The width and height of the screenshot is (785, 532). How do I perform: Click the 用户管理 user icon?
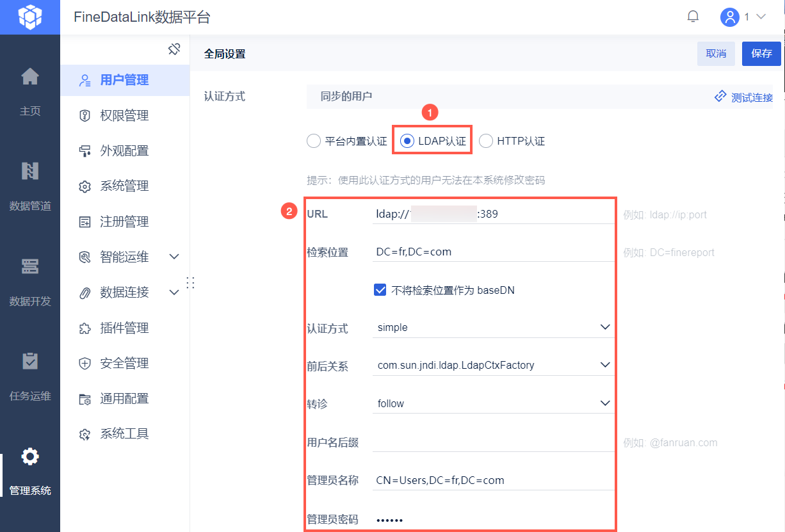[85, 81]
